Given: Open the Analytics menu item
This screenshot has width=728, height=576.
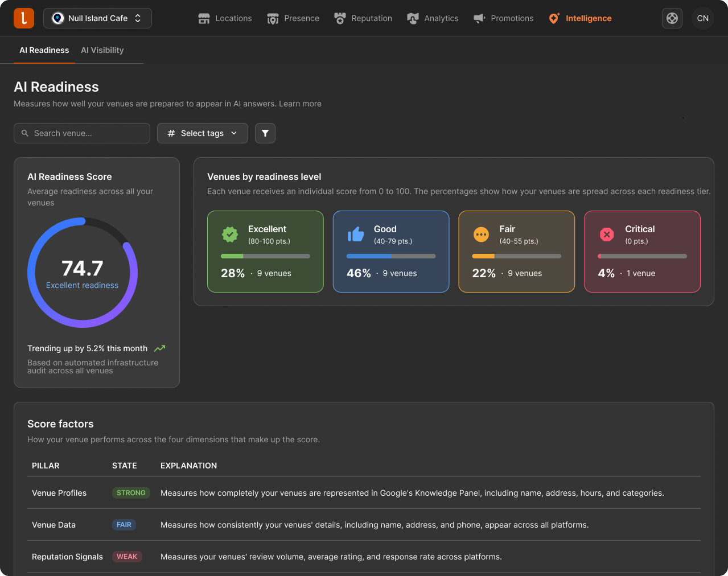Looking at the screenshot, I should (433, 18).
